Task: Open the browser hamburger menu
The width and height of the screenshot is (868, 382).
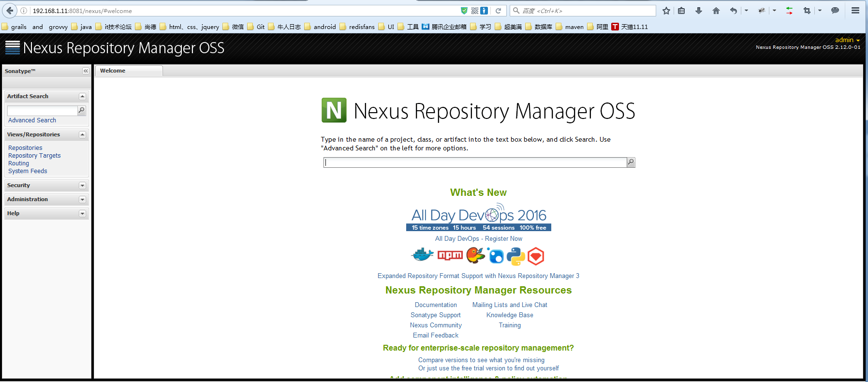Action: [855, 11]
